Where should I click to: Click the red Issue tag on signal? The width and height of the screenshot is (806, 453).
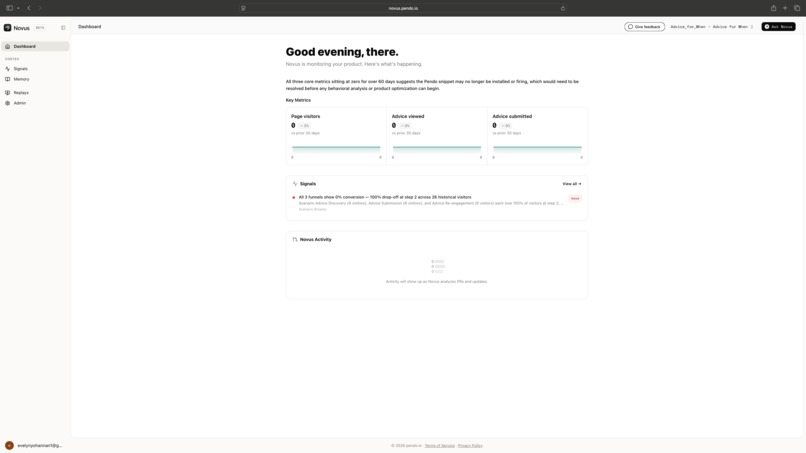pyautogui.click(x=575, y=198)
